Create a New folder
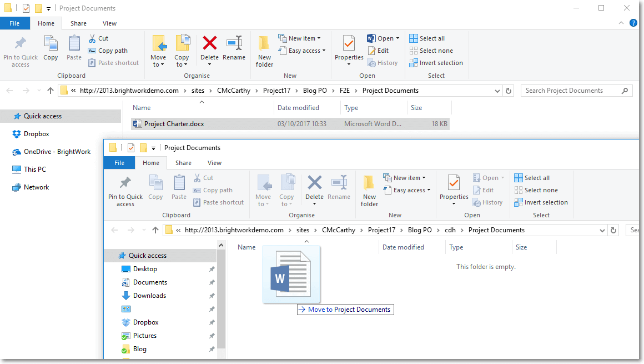The width and height of the screenshot is (644, 364). [x=264, y=50]
